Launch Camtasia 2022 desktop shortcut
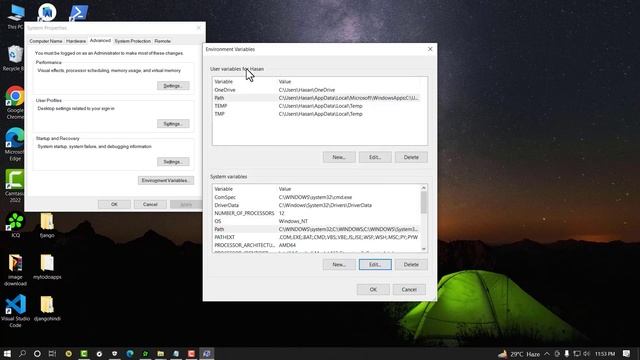Viewport: 640px width, 360px height. pyautogui.click(x=15, y=186)
